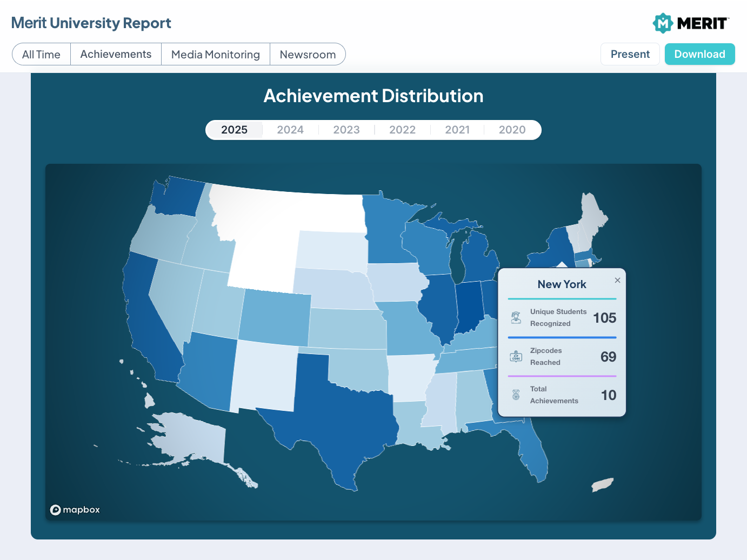
Task: Open the Mapbox logo link
Action: click(x=75, y=510)
